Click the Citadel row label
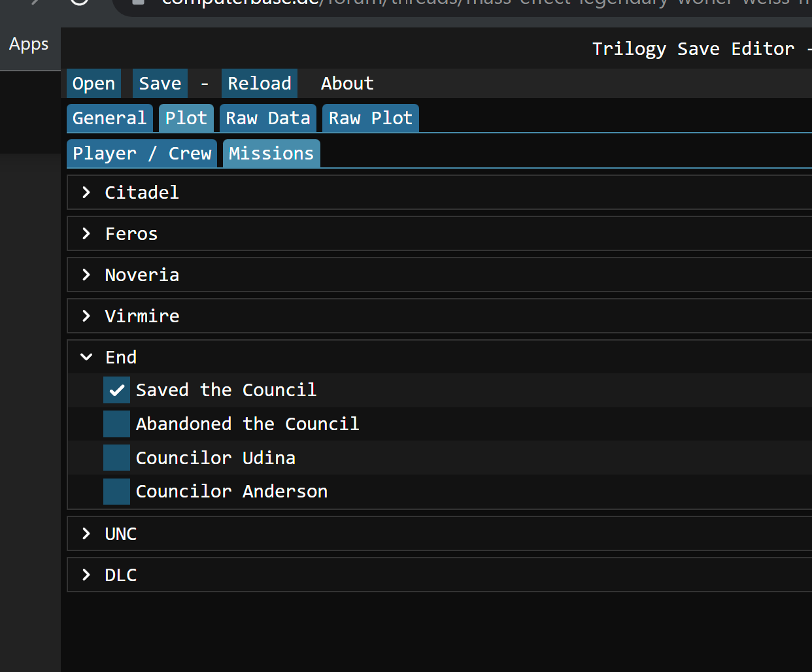The width and height of the screenshot is (812, 672). click(x=142, y=192)
